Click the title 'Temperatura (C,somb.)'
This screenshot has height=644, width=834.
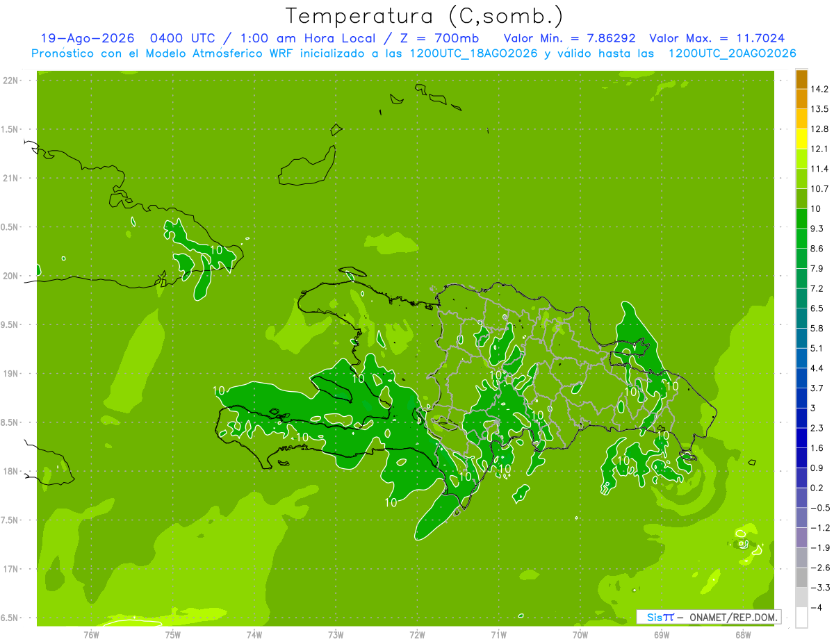point(425,16)
